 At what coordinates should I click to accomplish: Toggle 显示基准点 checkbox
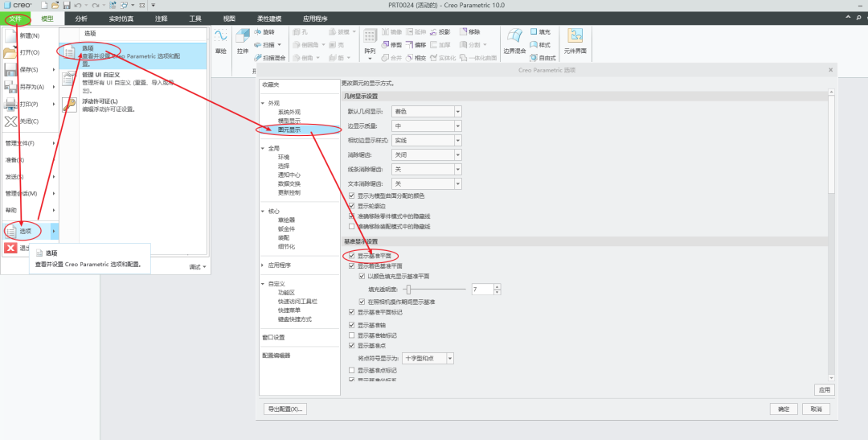tap(351, 345)
